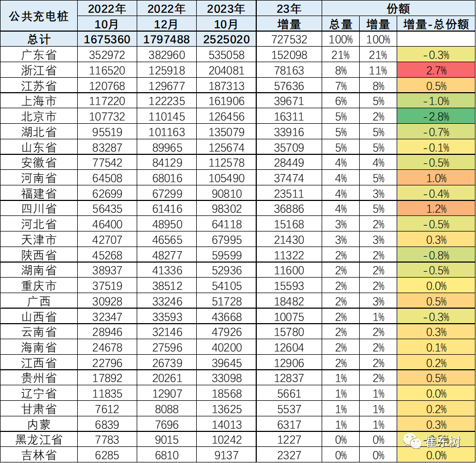Click the 总计 row label
The image size is (476, 463).
point(39,40)
